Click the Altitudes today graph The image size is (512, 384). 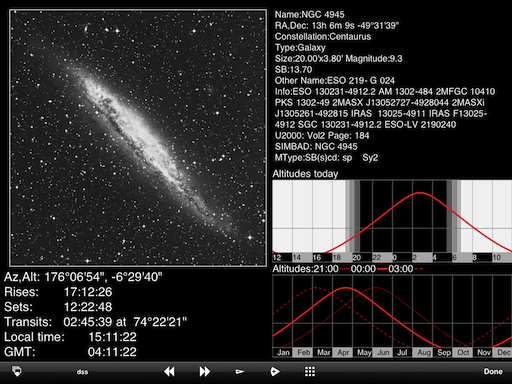(392, 221)
